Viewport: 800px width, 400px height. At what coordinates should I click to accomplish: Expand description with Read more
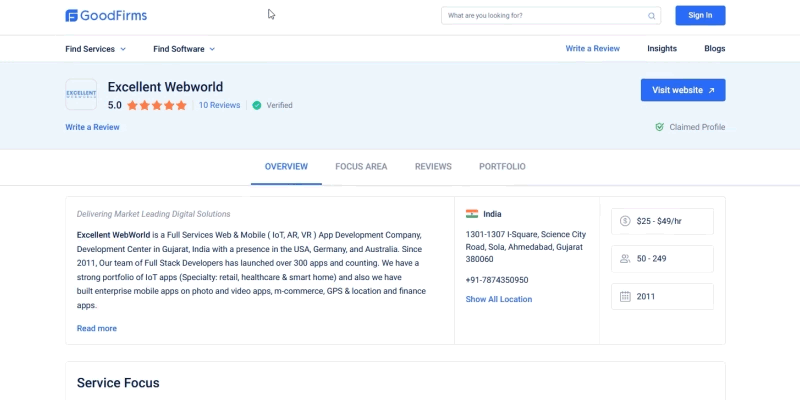tap(97, 328)
